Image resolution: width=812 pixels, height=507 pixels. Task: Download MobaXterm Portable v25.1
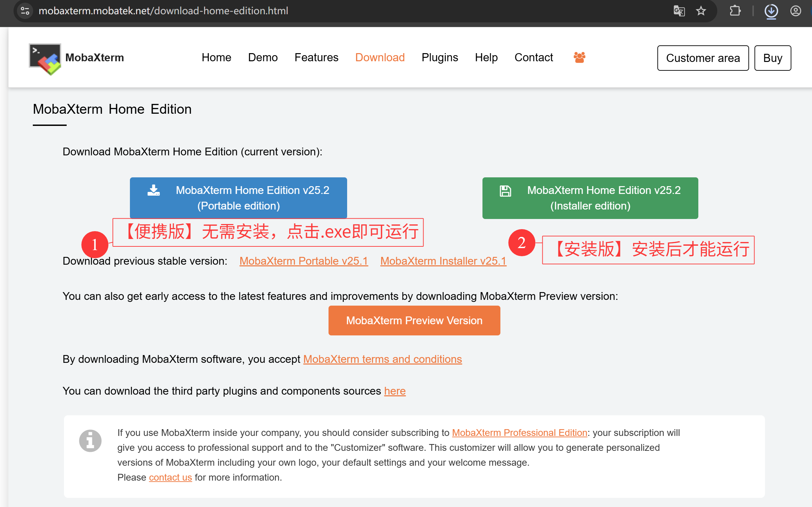point(303,261)
